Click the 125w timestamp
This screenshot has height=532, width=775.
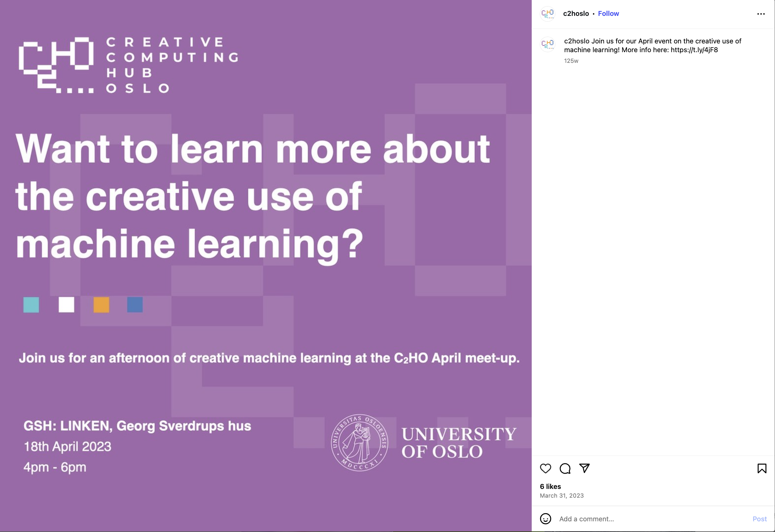571,61
